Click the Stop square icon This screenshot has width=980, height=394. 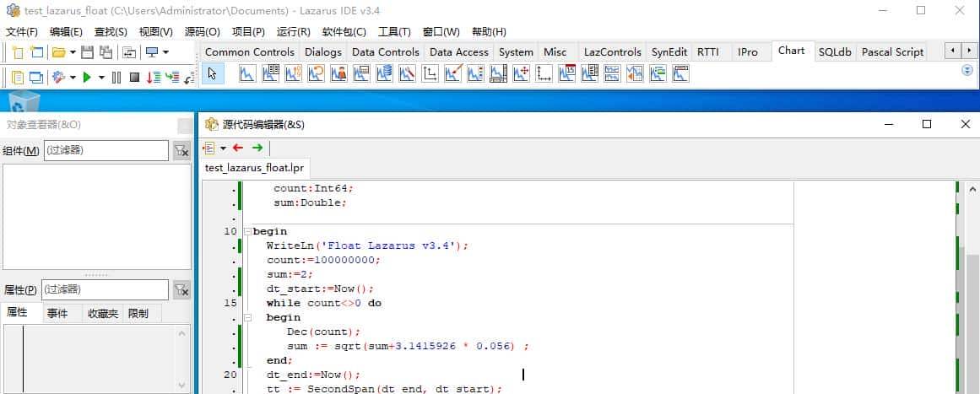click(x=134, y=78)
